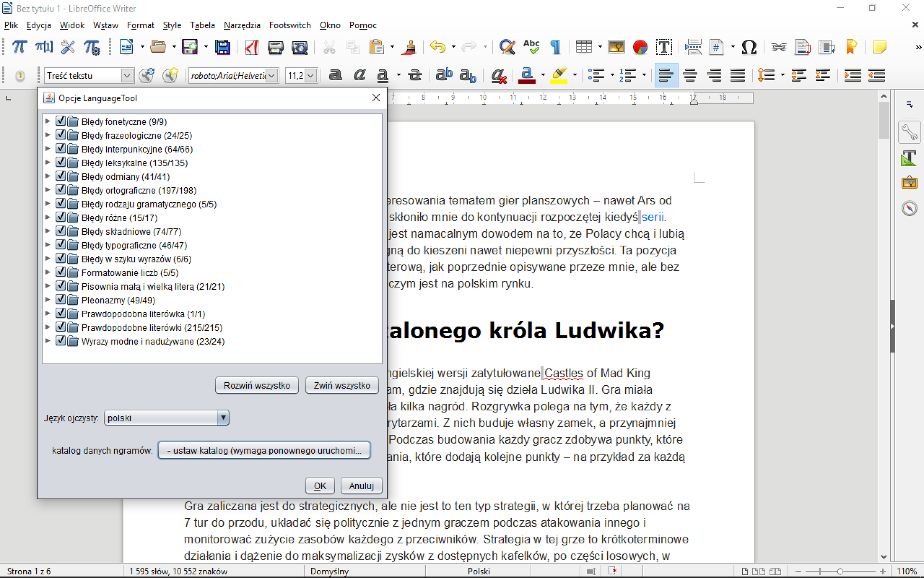Open Print Preview icon
Image resolution: width=924 pixels, height=578 pixels.
coord(300,47)
